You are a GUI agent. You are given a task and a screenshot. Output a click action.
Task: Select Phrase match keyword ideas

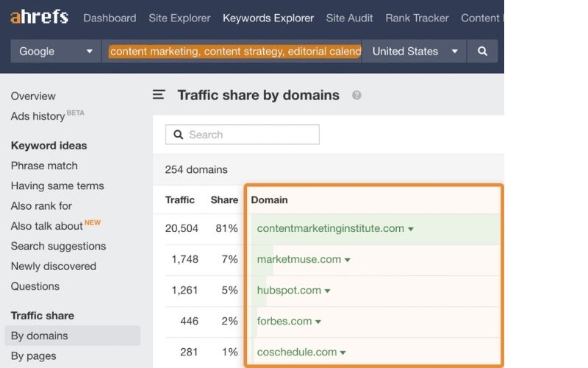pos(44,166)
